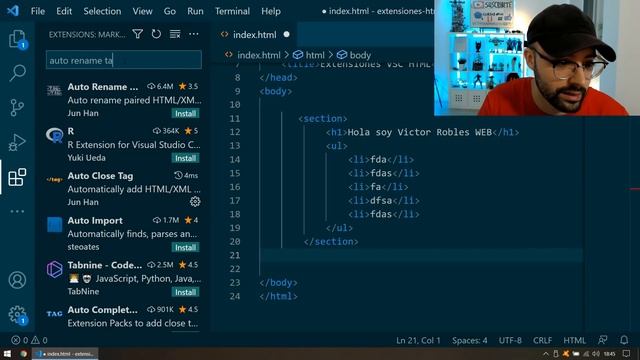Open Windows notification center icon
Screen dimensions: 640x360
(627, 354)
